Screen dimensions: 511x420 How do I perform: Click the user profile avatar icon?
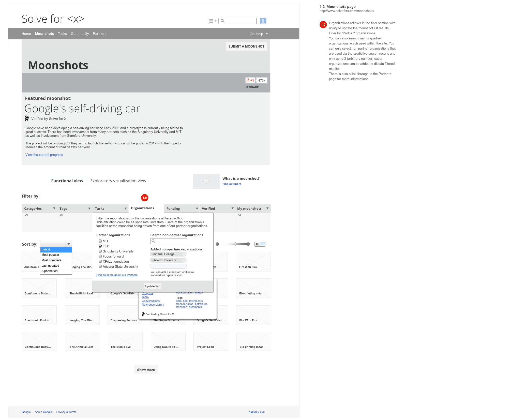(x=263, y=21)
